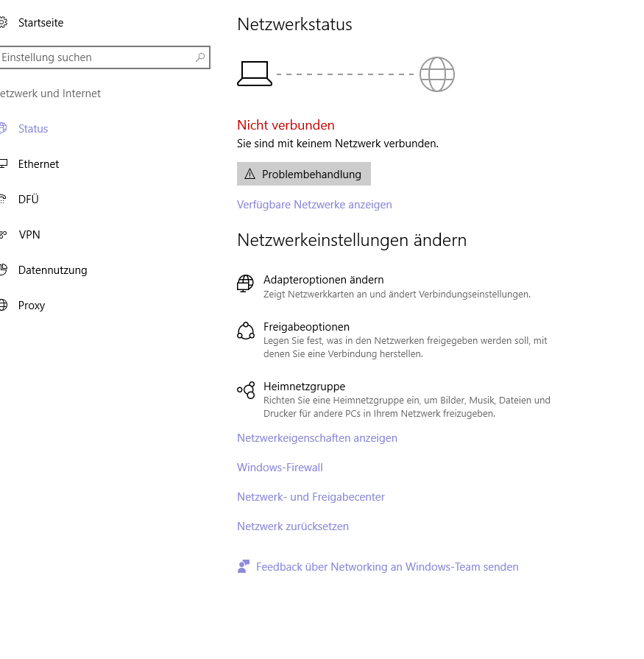Image resolution: width=644 pixels, height=659 pixels.
Task: Click the Adapteroptionen ändern globe icon
Action: (x=245, y=283)
